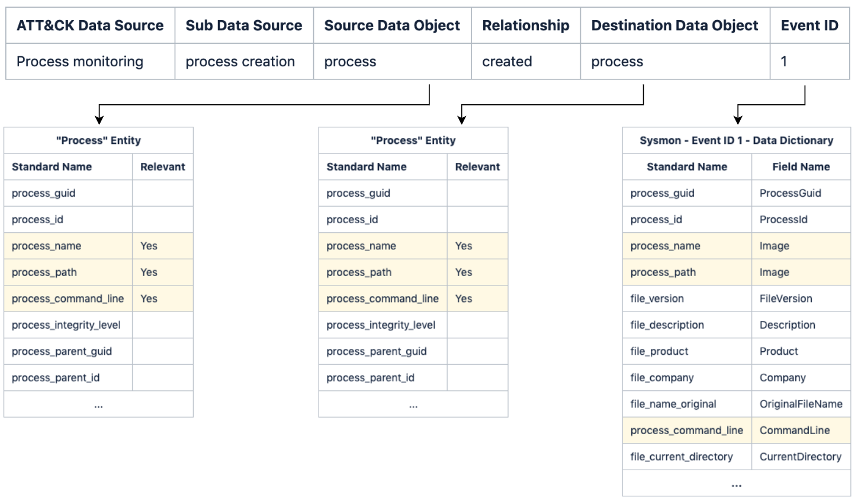Click the CurrentDirectory field name cell
The width and height of the screenshot is (861, 504).
pos(800,457)
